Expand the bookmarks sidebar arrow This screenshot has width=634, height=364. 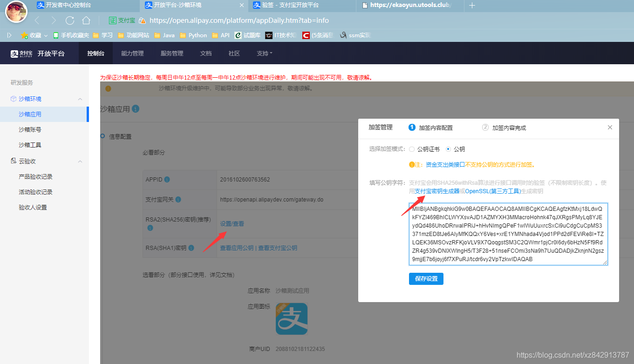9,35
